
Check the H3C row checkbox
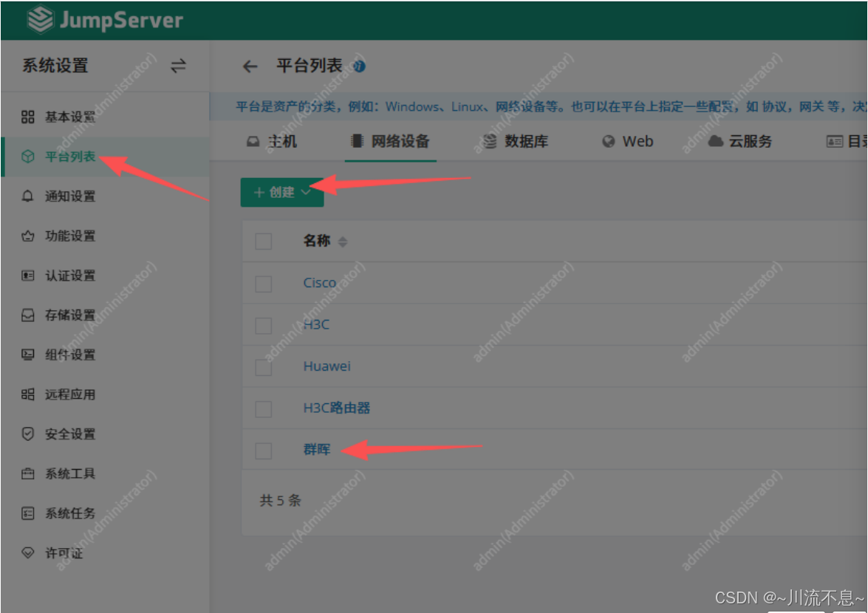(x=264, y=325)
